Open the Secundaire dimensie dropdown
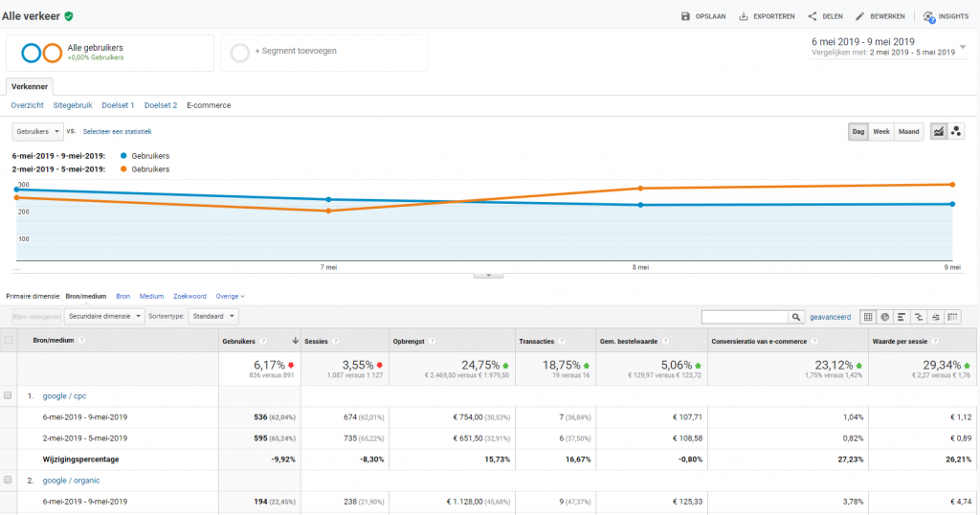 tap(104, 316)
